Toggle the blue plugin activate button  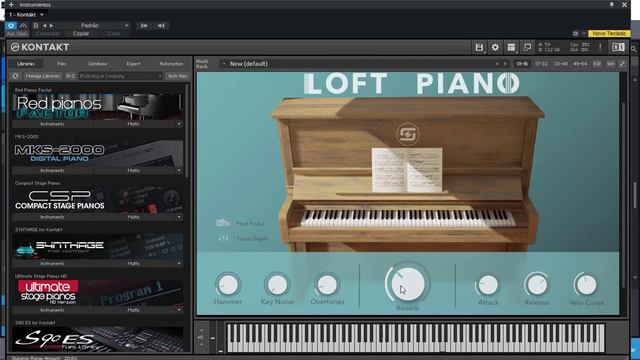tap(11, 25)
